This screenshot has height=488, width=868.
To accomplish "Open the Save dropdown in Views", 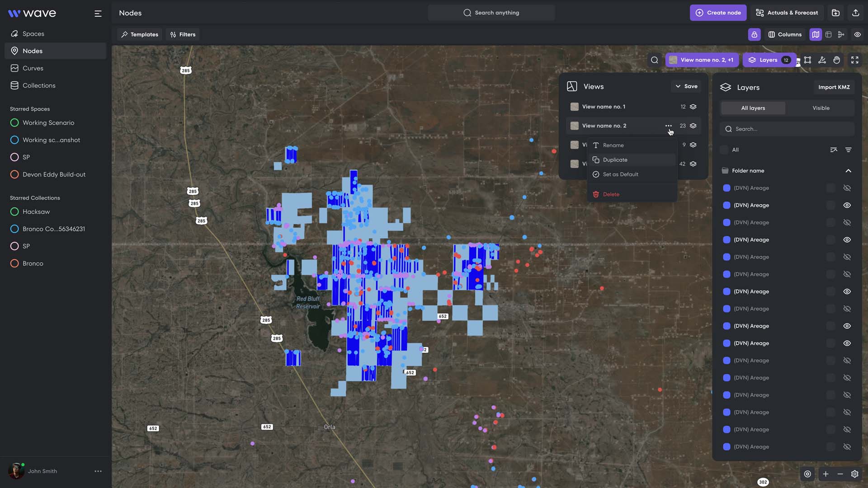I will pyautogui.click(x=686, y=86).
